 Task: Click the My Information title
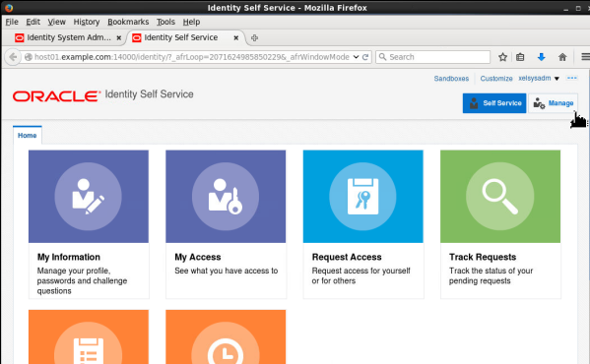[69, 257]
